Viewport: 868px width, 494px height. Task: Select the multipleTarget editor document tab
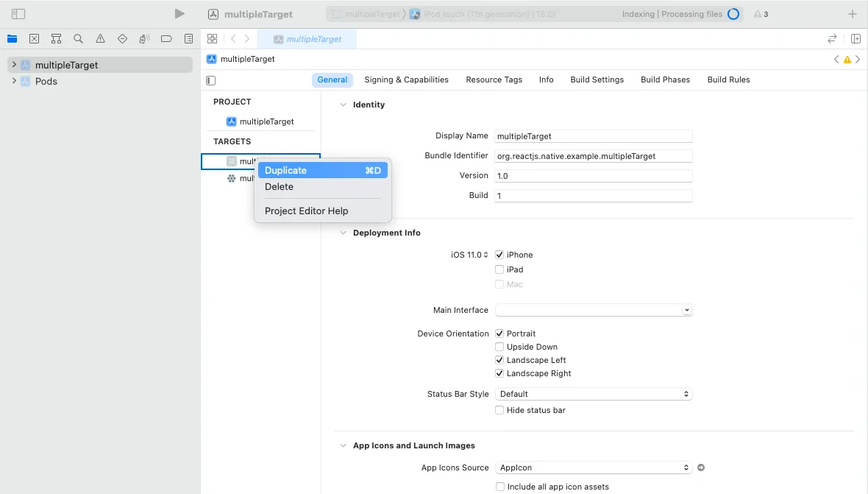pyautogui.click(x=308, y=39)
